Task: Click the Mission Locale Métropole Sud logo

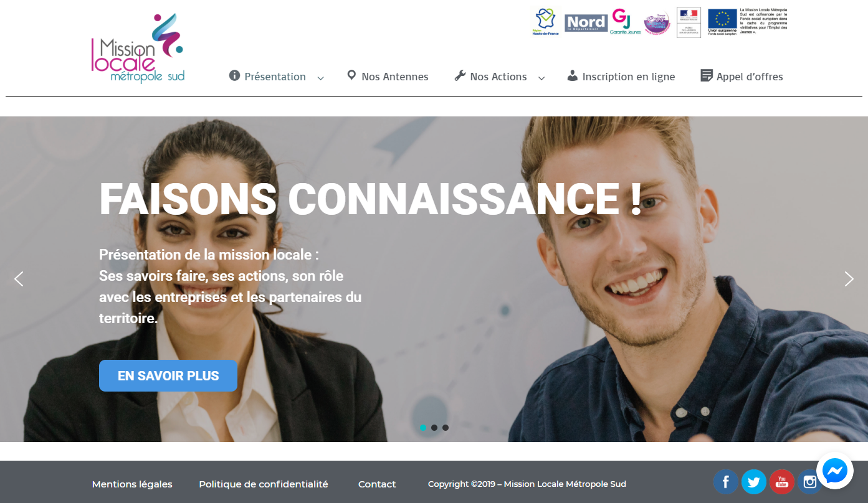Action: click(x=138, y=48)
